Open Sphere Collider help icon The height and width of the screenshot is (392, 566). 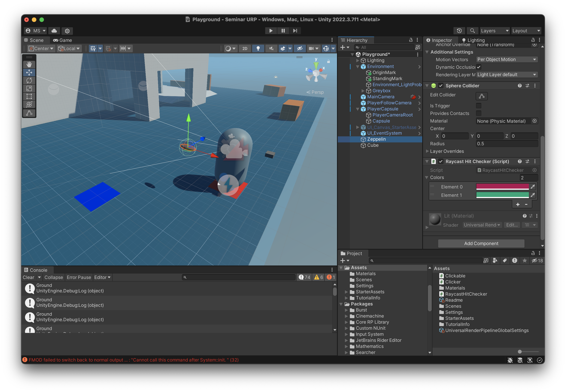tap(520, 86)
